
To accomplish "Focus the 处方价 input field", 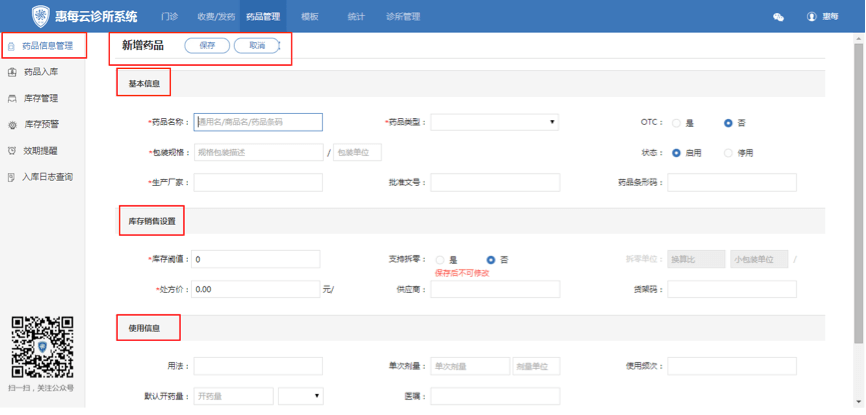I will [x=256, y=289].
